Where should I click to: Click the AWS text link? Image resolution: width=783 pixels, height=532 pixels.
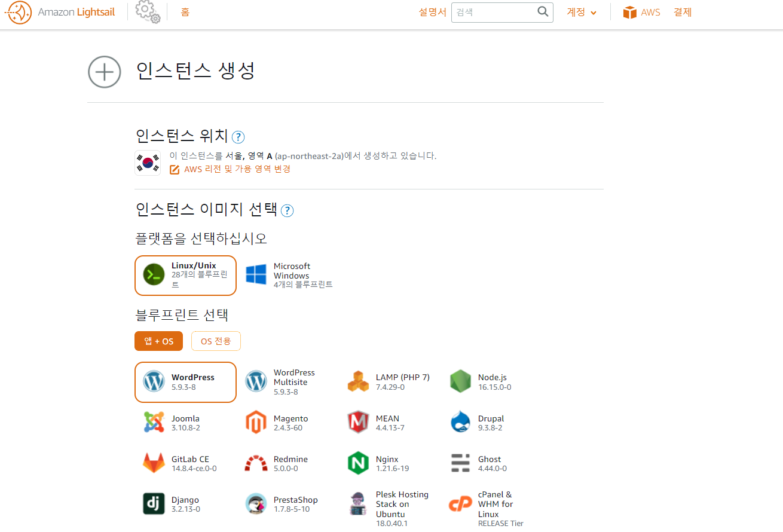point(650,13)
